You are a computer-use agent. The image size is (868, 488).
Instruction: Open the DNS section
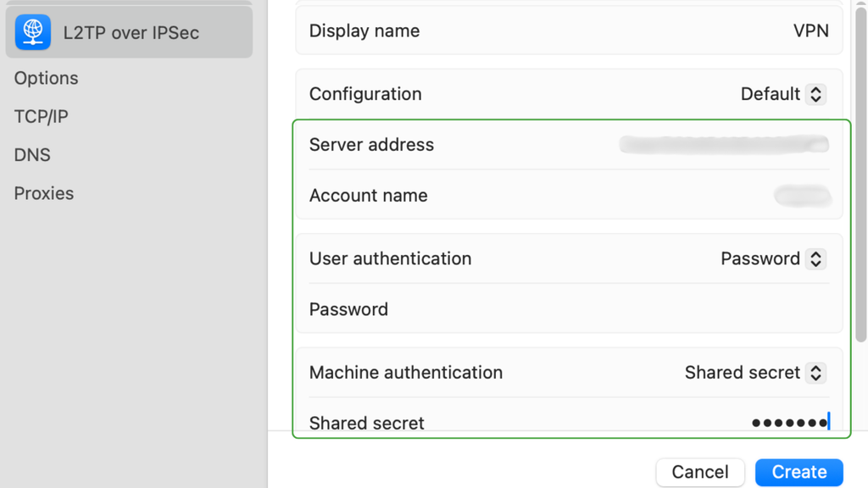[x=32, y=155]
